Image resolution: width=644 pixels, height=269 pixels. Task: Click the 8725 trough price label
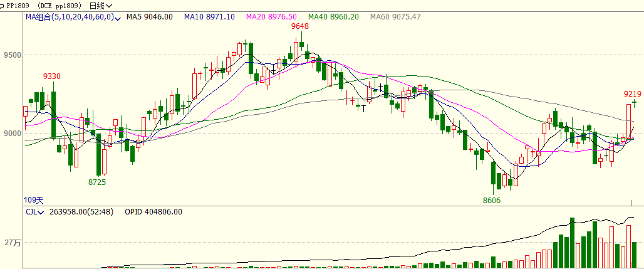pyautogui.click(x=97, y=182)
